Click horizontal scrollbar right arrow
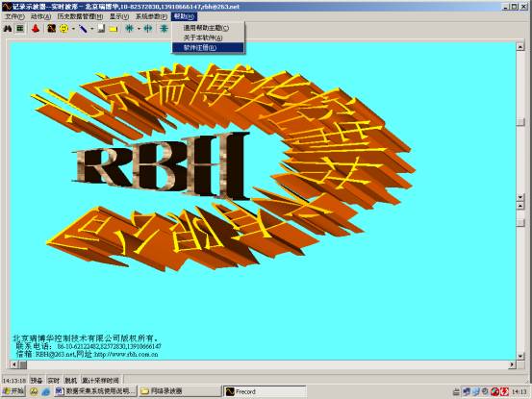 (x=512, y=364)
